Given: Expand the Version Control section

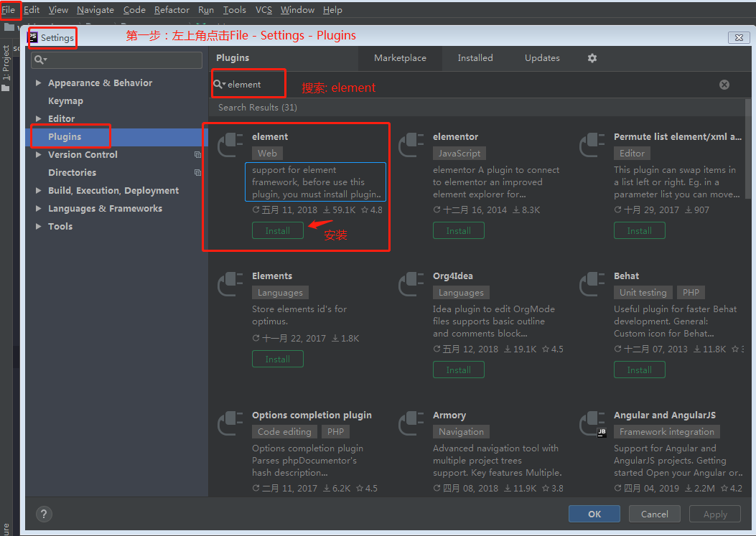Looking at the screenshot, I should 38,155.
